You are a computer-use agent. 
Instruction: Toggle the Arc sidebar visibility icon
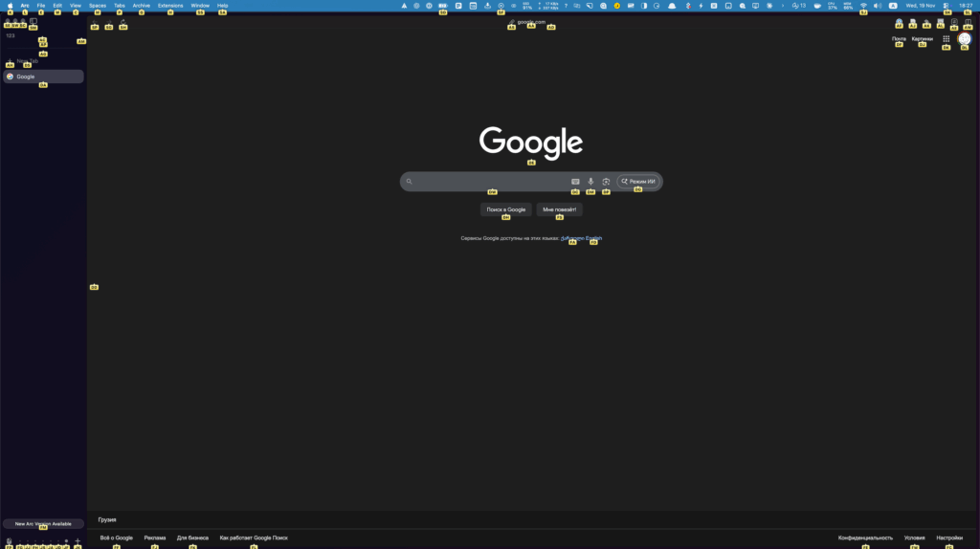tap(33, 21)
